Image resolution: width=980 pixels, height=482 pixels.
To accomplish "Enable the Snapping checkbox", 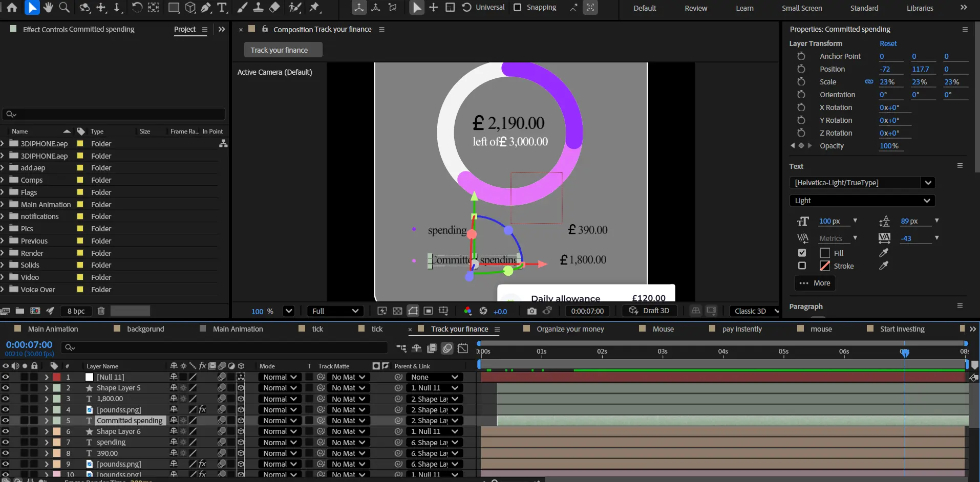I will click(517, 7).
